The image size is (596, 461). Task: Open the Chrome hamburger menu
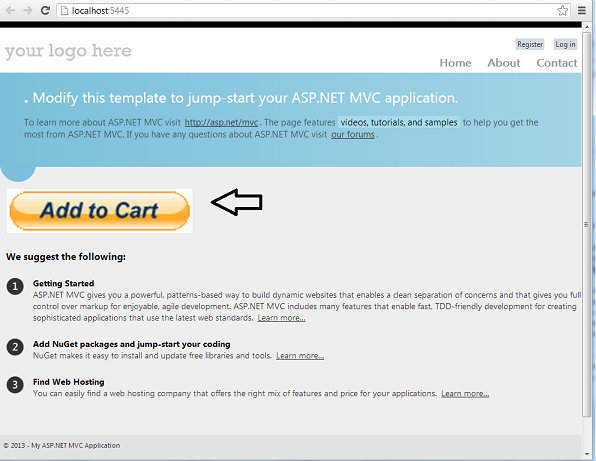point(582,10)
